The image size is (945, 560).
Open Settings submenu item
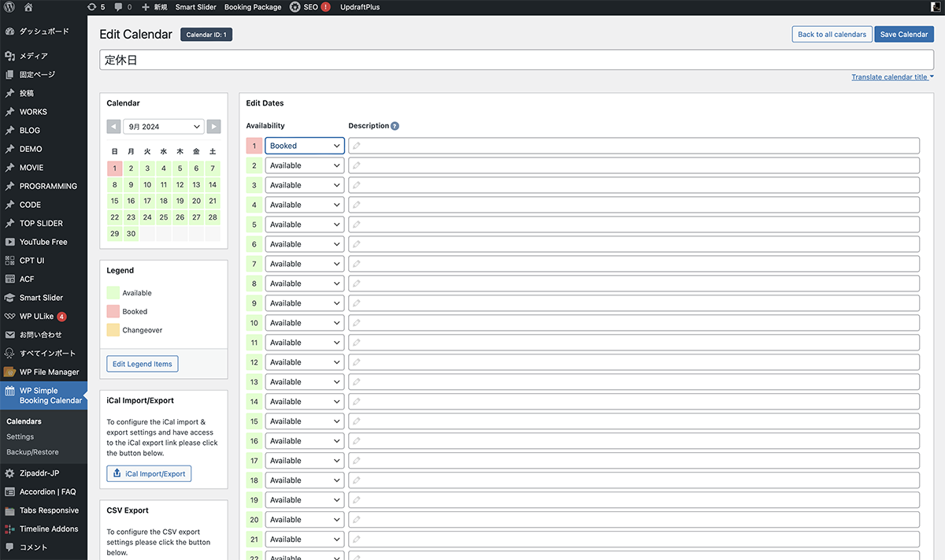point(20,436)
